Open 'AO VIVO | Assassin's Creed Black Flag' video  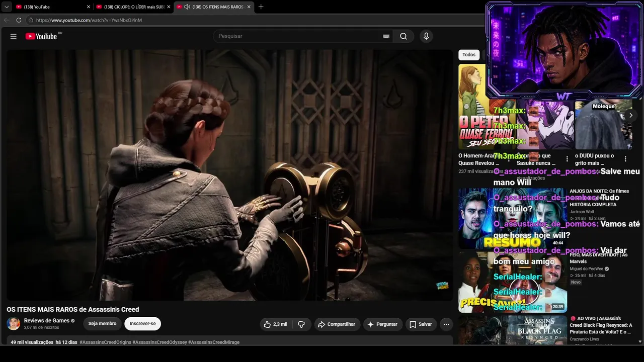[601, 325]
